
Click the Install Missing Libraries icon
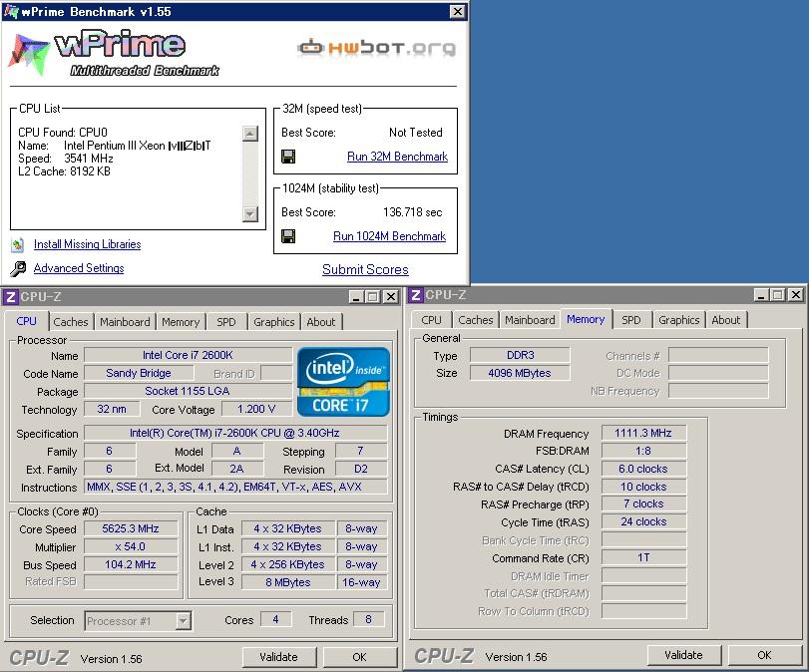pyautogui.click(x=18, y=244)
